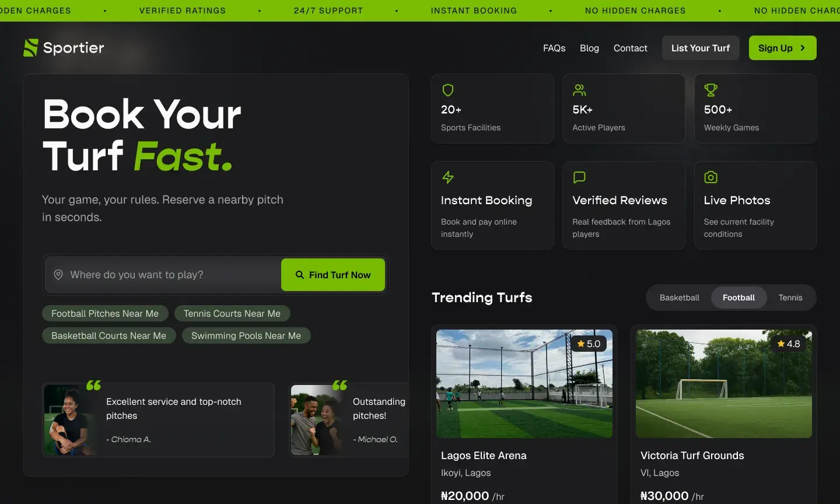
Task: Go to the Blog page
Action: pos(589,48)
